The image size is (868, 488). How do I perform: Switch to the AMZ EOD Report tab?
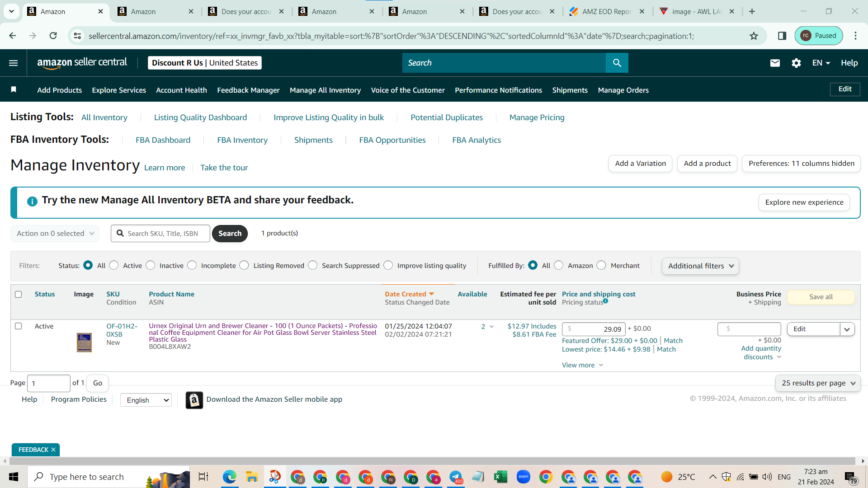click(x=607, y=12)
